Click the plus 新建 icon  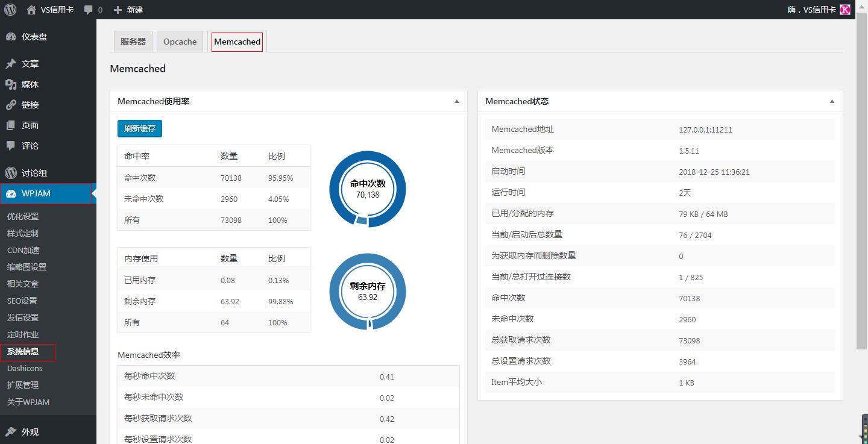pos(118,10)
